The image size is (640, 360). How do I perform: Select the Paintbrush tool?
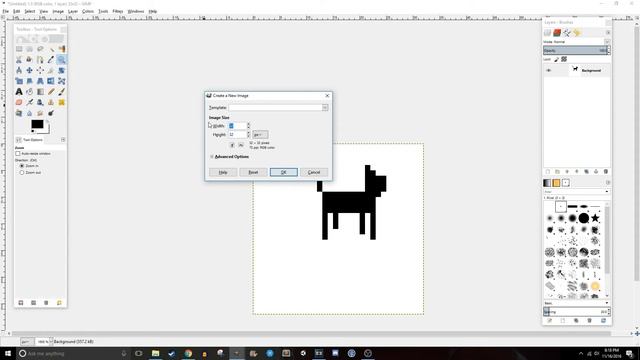point(61,91)
